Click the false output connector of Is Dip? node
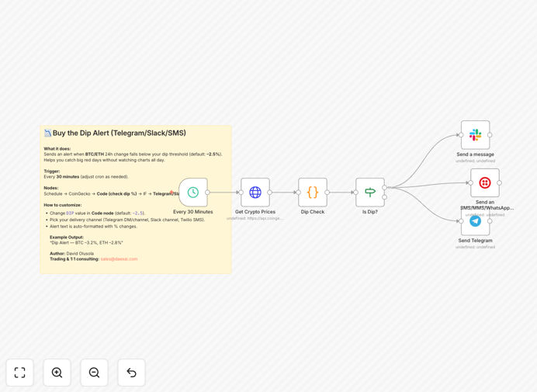The height and width of the screenshot is (392, 537). tap(385, 197)
